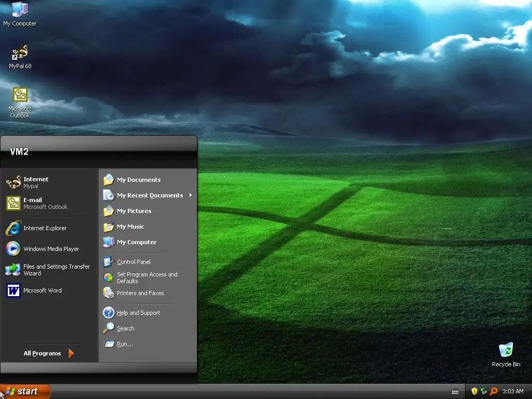Open E-mail Microsoft Outlook entry
Viewport: 532px width, 399px height.
(49, 203)
